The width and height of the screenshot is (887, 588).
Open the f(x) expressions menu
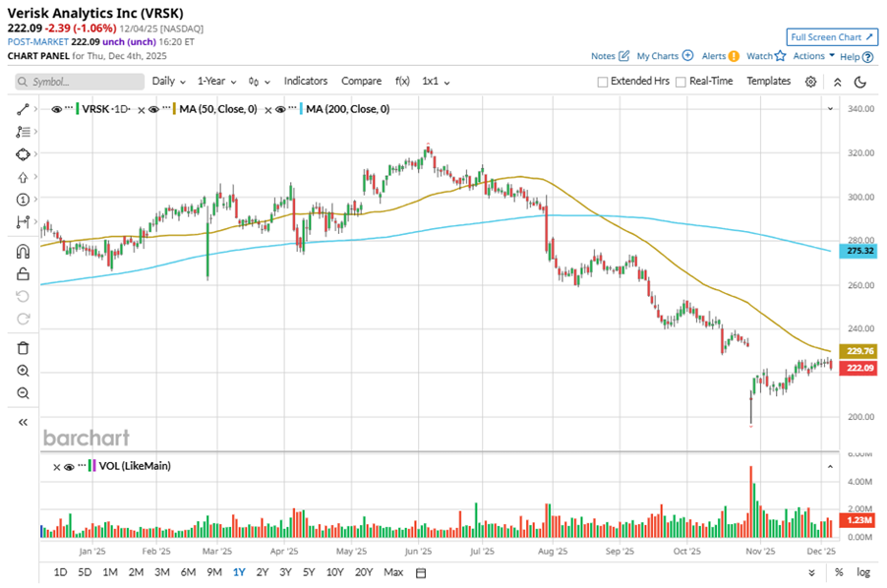tap(402, 81)
